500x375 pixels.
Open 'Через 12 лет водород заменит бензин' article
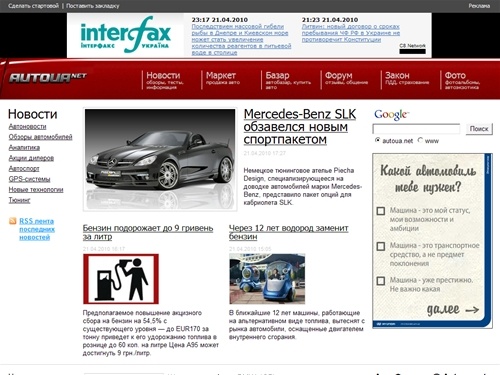coord(288,232)
